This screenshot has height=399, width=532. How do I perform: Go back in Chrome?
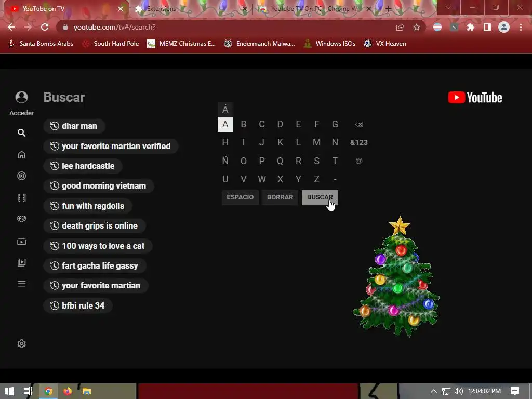11,27
